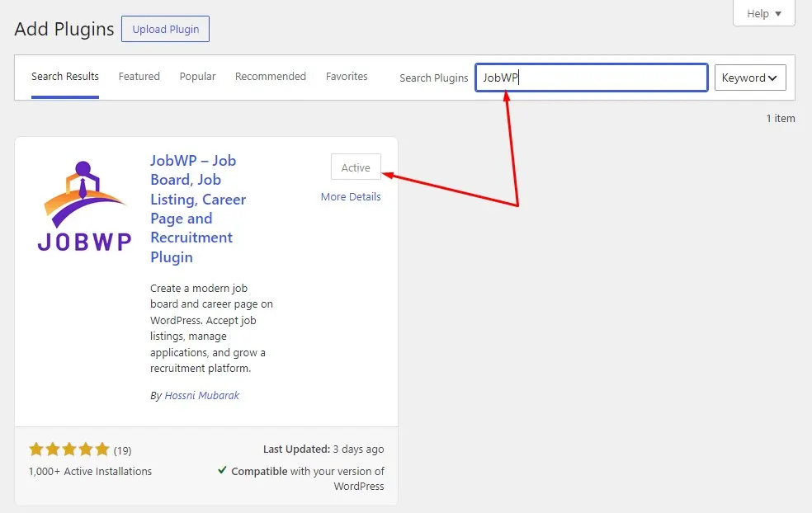Open the Favorites tab
812x513 pixels.
tap(347, 77)
